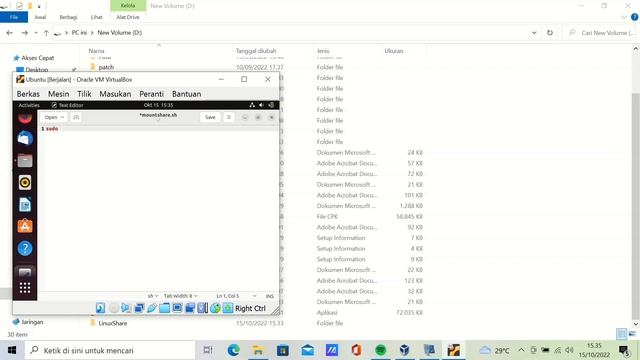Select Akses Cepat in the navigation pane
The image size is (640, 360).
[x=38, y=58]
